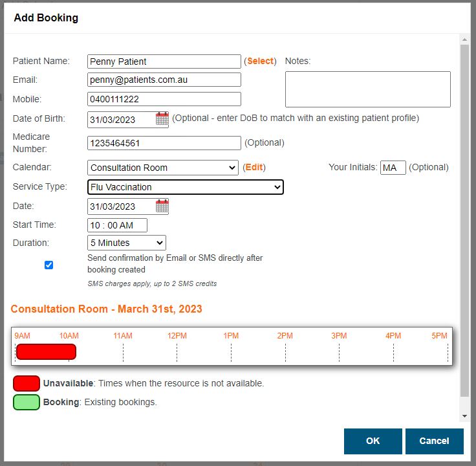
Task: Expand the Calendar dropdown showing Consultation Room
Action: click(x=163, y=168)
